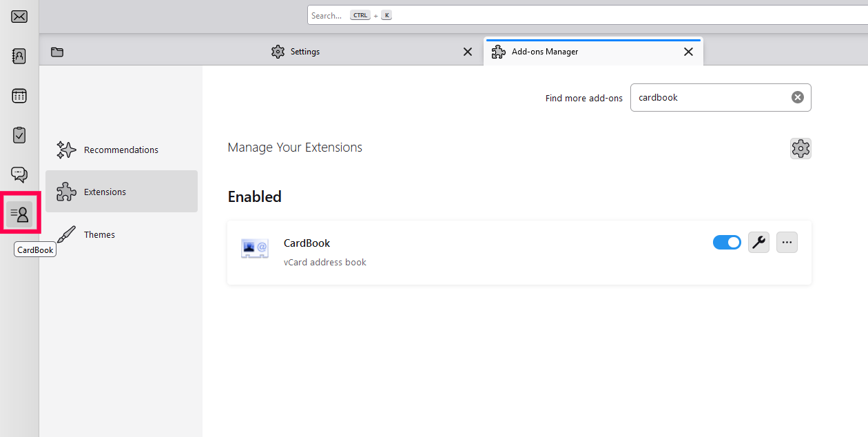Click the Find more add-ons field
Image resolution: width=868 pixels, height=437 pixels.
tap(721, 97)
